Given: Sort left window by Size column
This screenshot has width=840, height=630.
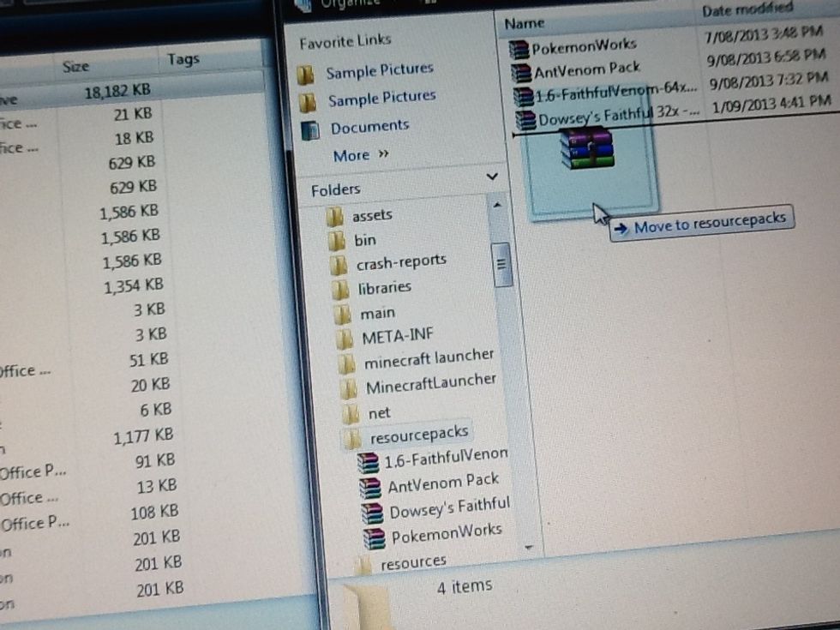Looking at the screenshot, I should click(x=75, y=67).
